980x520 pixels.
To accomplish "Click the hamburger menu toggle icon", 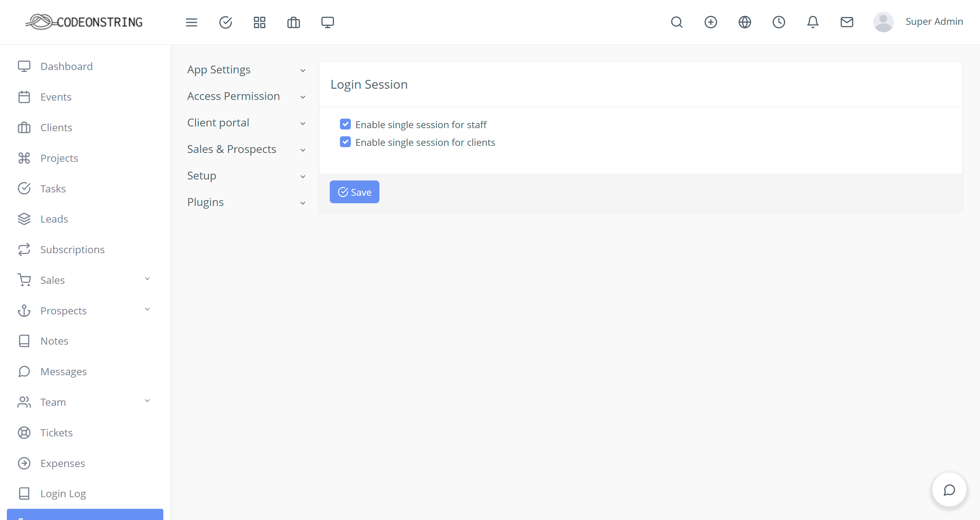I will coord(191,22).
